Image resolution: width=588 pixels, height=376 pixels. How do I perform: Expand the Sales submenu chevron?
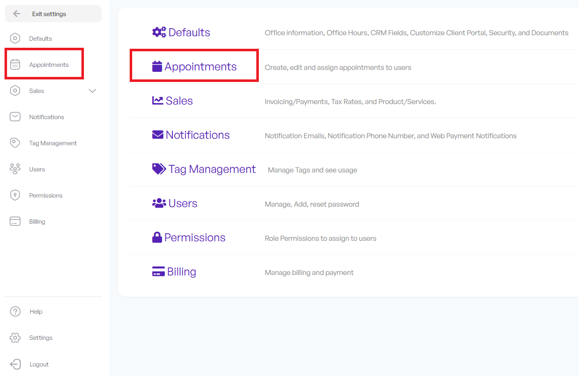92,91
